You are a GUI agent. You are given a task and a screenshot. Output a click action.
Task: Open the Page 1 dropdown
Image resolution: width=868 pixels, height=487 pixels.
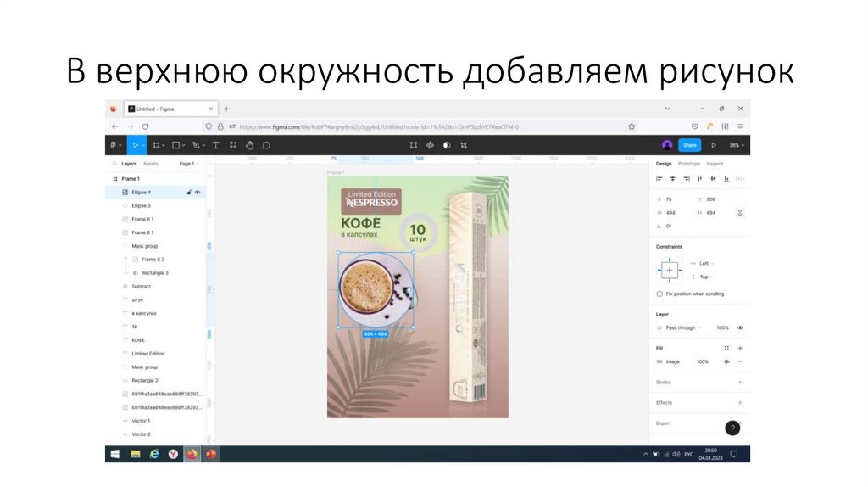point(188,164)
